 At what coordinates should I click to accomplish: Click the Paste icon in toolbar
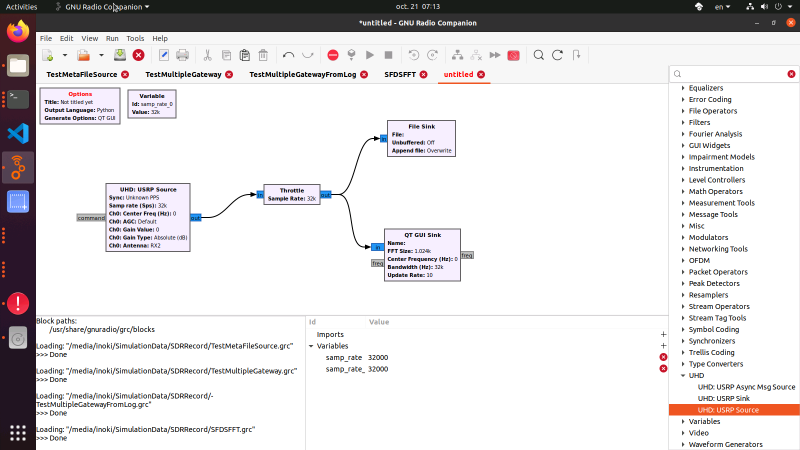[243, 55]
